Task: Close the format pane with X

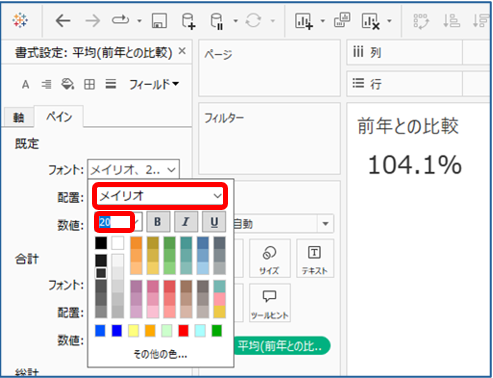Action: coord(182,51)
